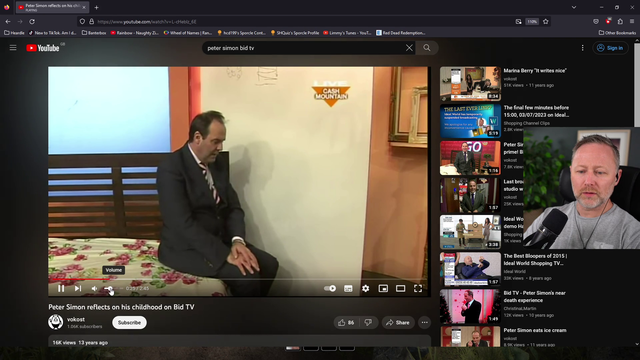Open more actions menu beside Share
640x360 pixels.
(x=424, y=322)
